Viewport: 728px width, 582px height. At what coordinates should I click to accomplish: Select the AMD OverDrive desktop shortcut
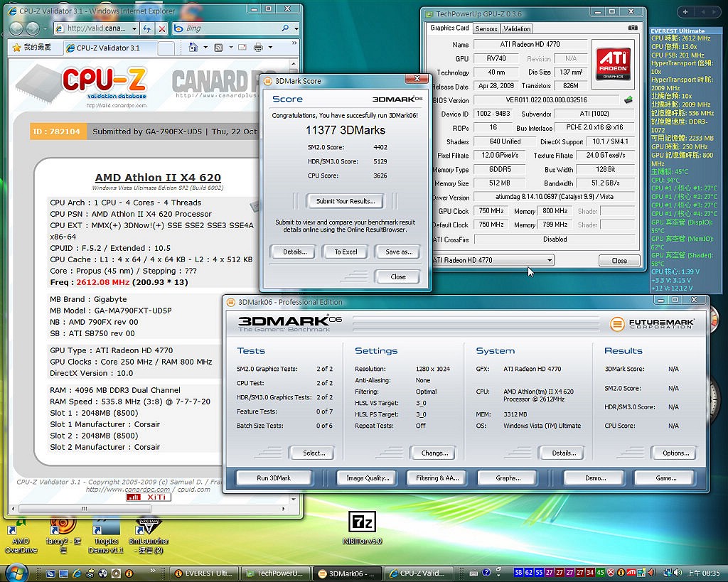[x=21, y=535]
